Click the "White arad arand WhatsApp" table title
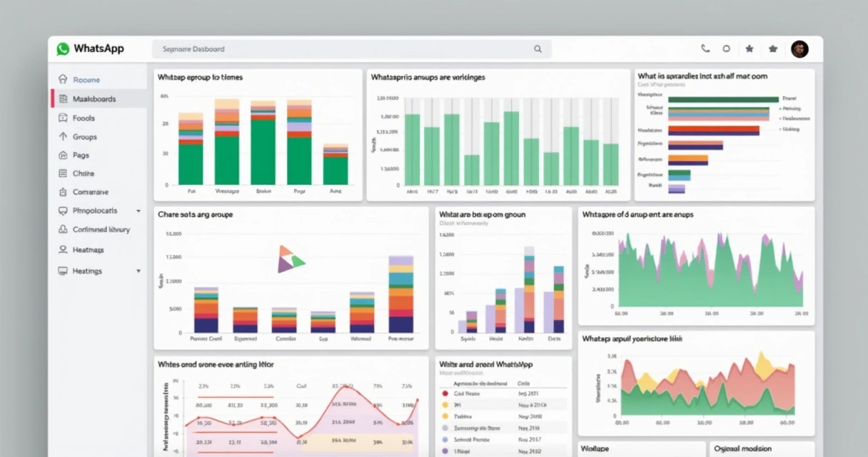 click(486, 364)
